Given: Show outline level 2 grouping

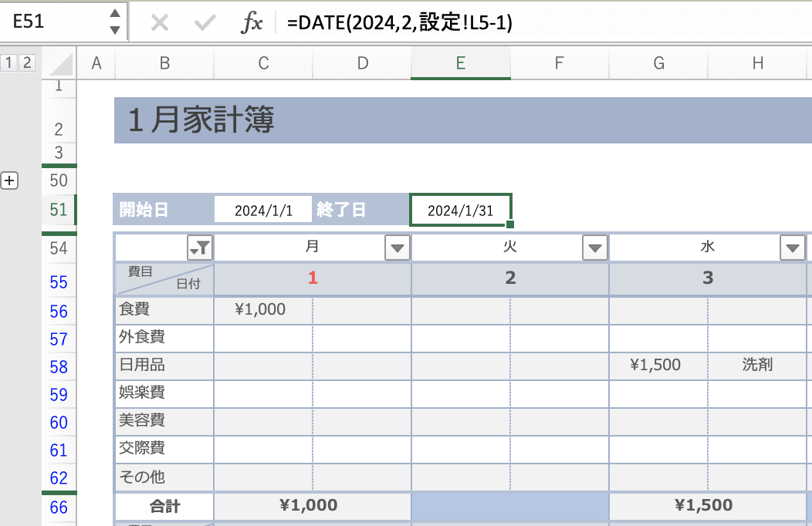Looking at the screenshot, I should (27, 62).
